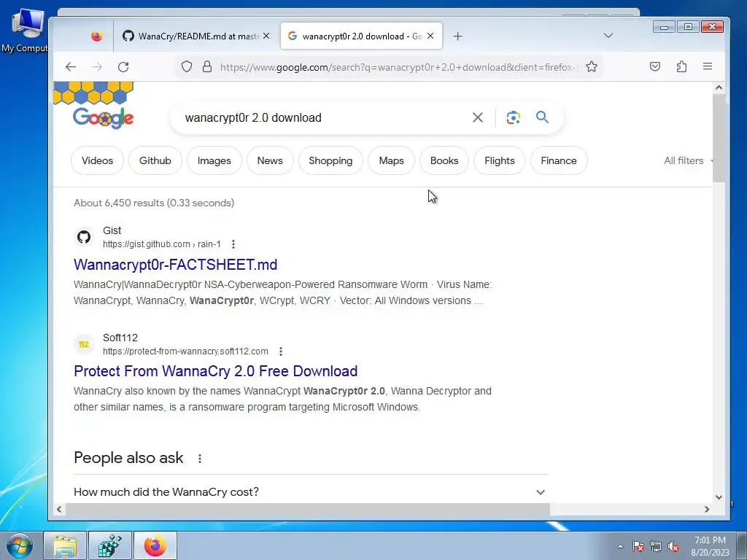This screenshot has height=560, width=747.
Task: Open the People also ask options menu
Action: click(x=200, y=459)
